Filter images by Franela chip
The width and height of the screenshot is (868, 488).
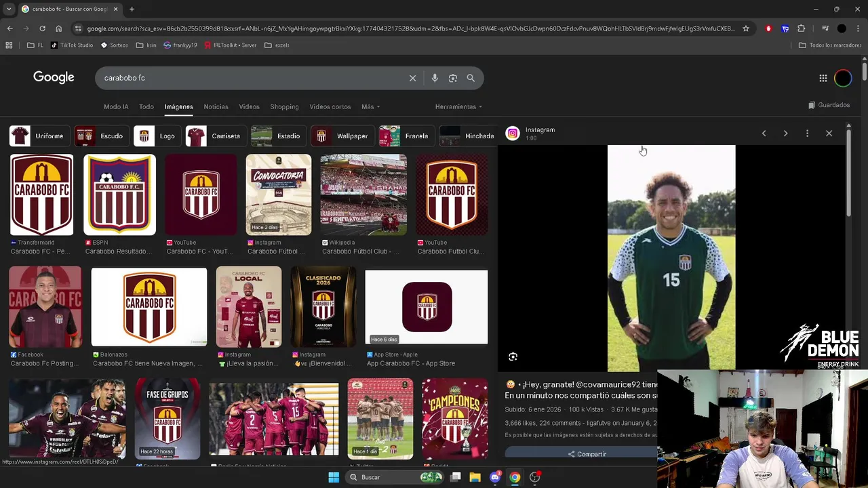406,136
